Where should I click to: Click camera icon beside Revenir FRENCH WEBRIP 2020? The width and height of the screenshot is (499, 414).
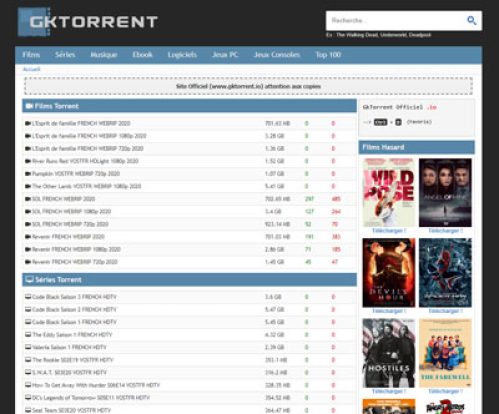(28, 237)
